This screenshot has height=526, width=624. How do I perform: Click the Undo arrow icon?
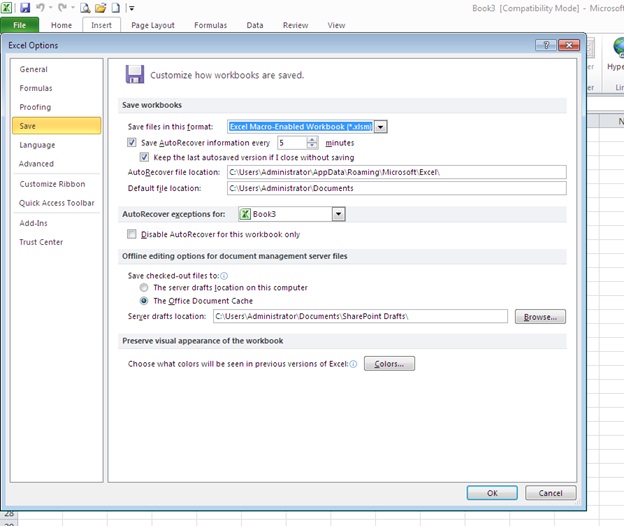point(40,7)
